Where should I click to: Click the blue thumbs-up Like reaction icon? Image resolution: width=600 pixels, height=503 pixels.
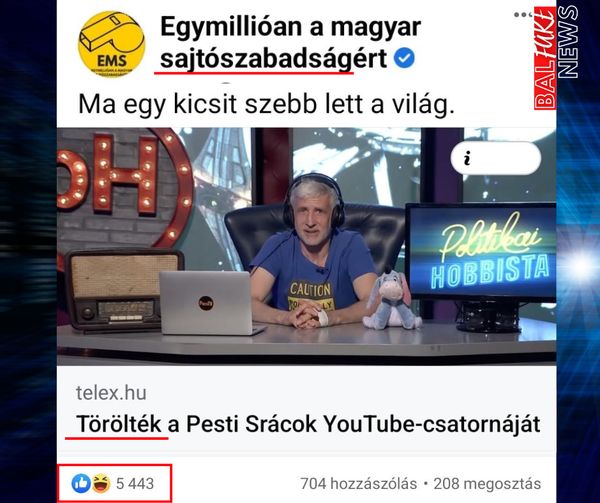(x=81, y=483)
